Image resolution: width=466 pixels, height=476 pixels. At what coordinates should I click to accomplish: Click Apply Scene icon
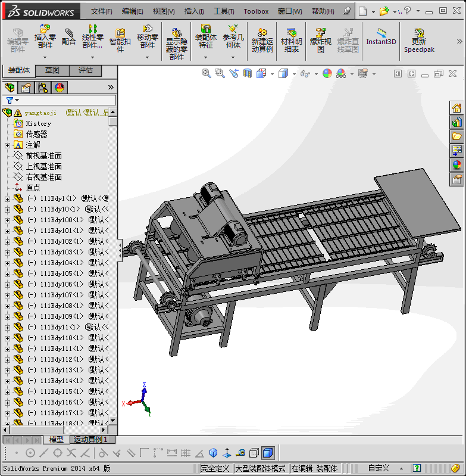pyautogui.click(x=341, y=73)
